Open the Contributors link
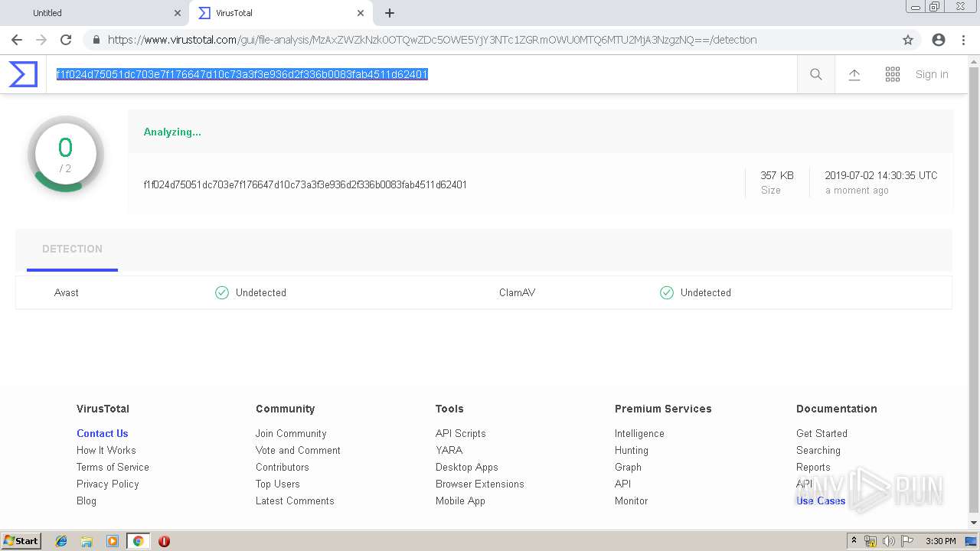This screenshot has width=980, height=551. [x=283, y=467]
